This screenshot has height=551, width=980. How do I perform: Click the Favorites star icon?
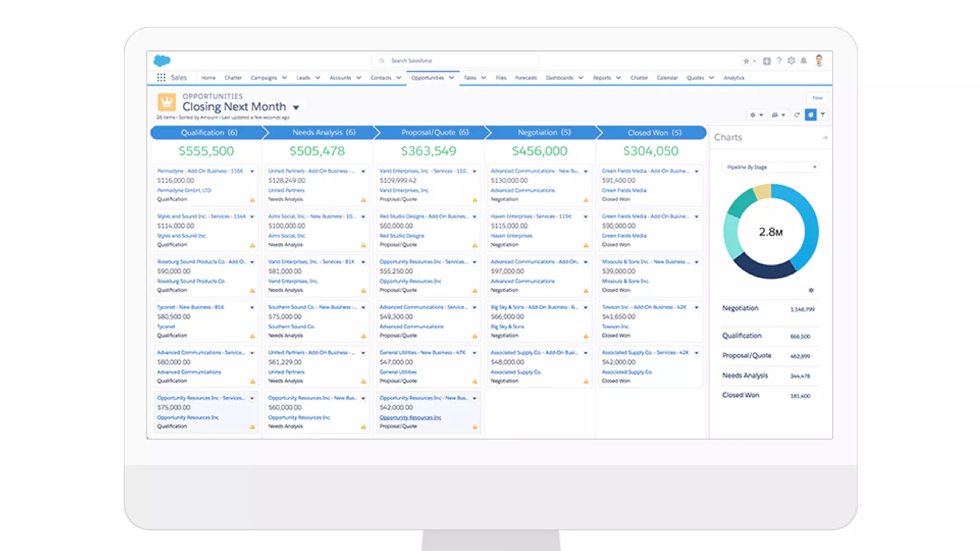coord(746,61)
